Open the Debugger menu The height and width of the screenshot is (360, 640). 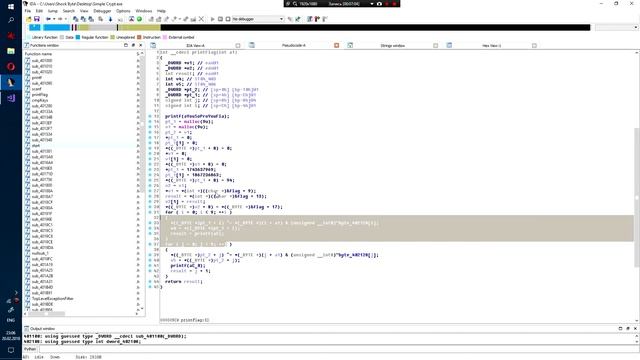point(102,11)
